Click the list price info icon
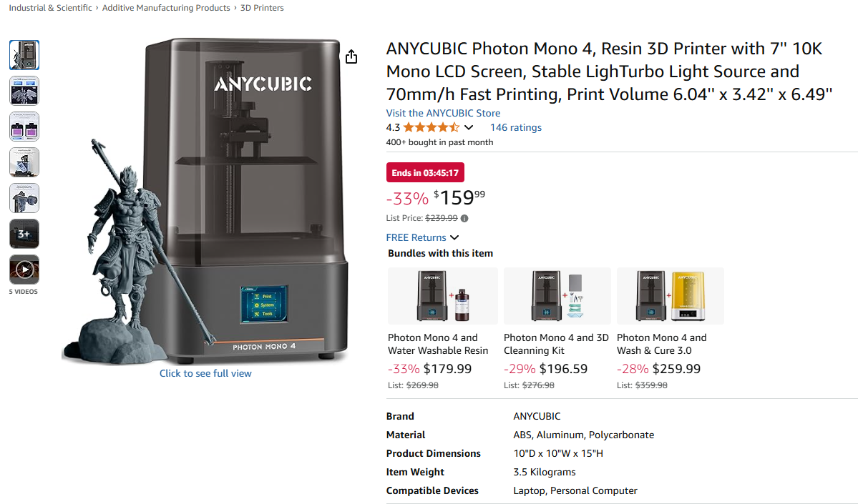The height and width of the screenshot is (504, 858). click(464, 219)
